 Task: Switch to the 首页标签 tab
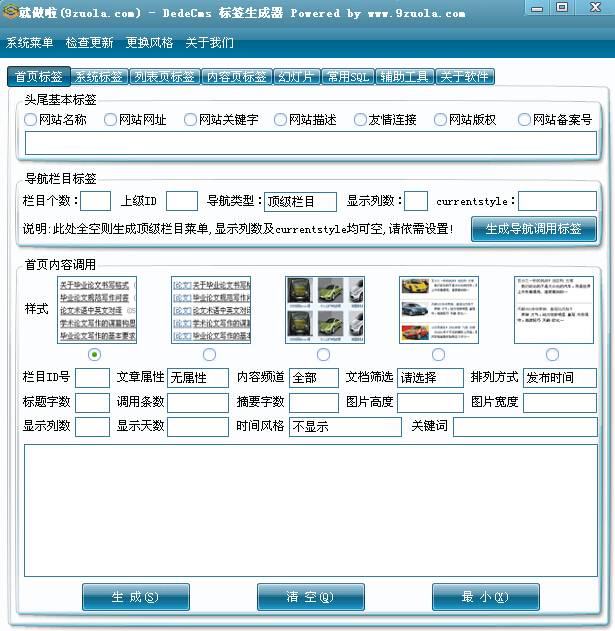coord(39,76)
